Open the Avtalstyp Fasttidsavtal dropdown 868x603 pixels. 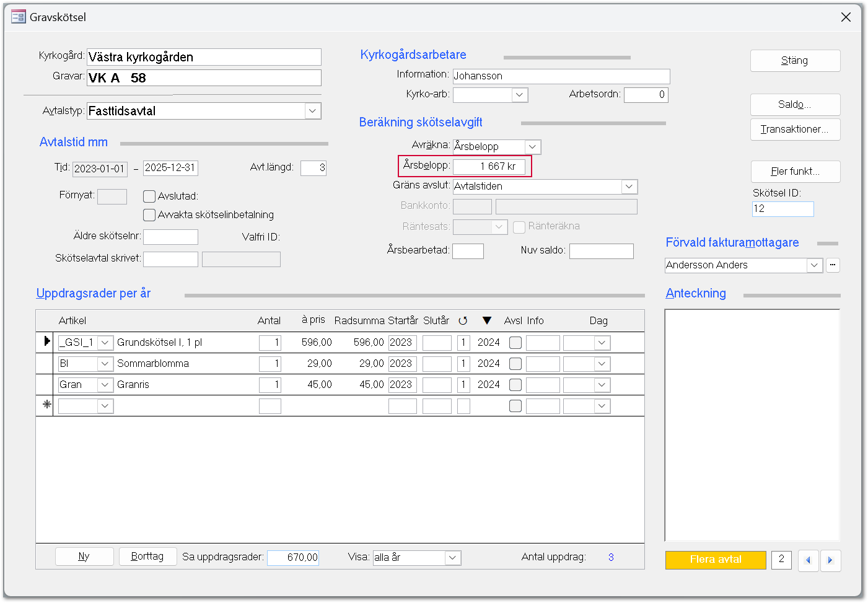click(x=313, y=111)
